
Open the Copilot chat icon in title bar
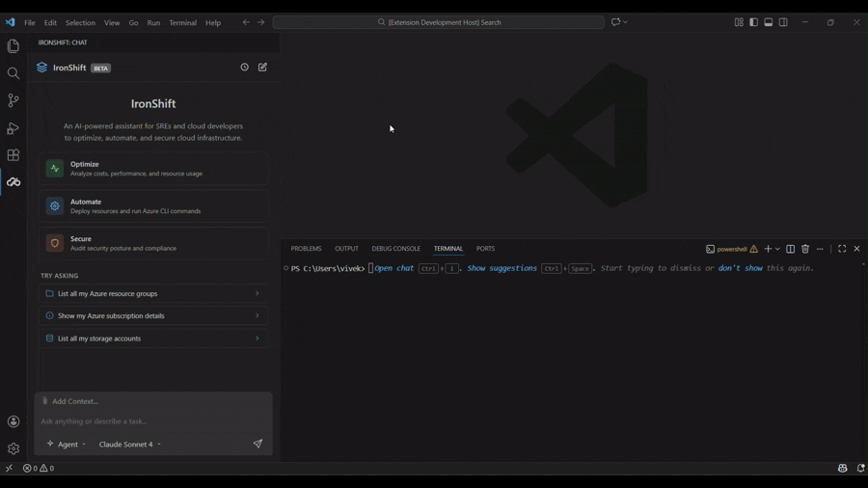(x=615, y=22)
